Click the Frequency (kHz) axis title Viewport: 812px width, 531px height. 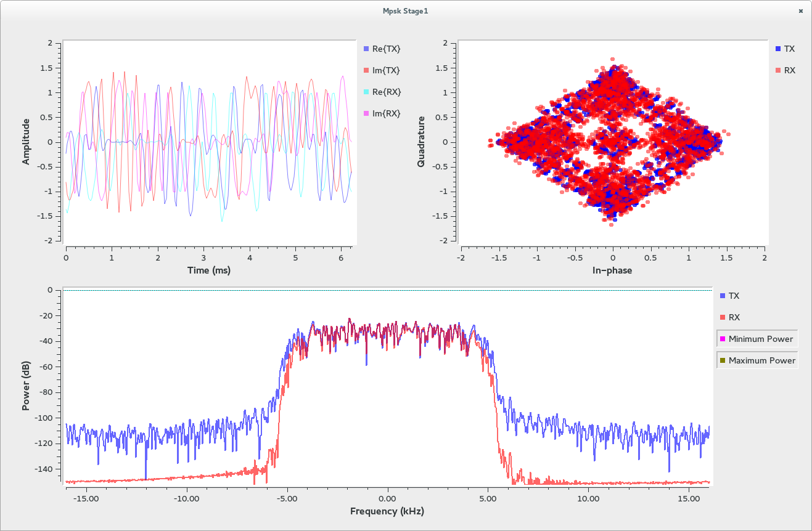pyautogui.click(x=387, y=511)
